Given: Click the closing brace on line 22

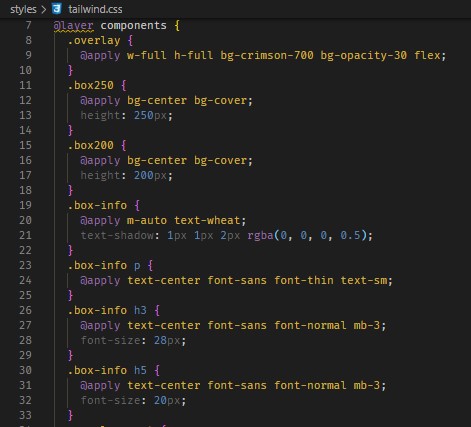Looking at the screenshot, I should click(x=70, y=251).
